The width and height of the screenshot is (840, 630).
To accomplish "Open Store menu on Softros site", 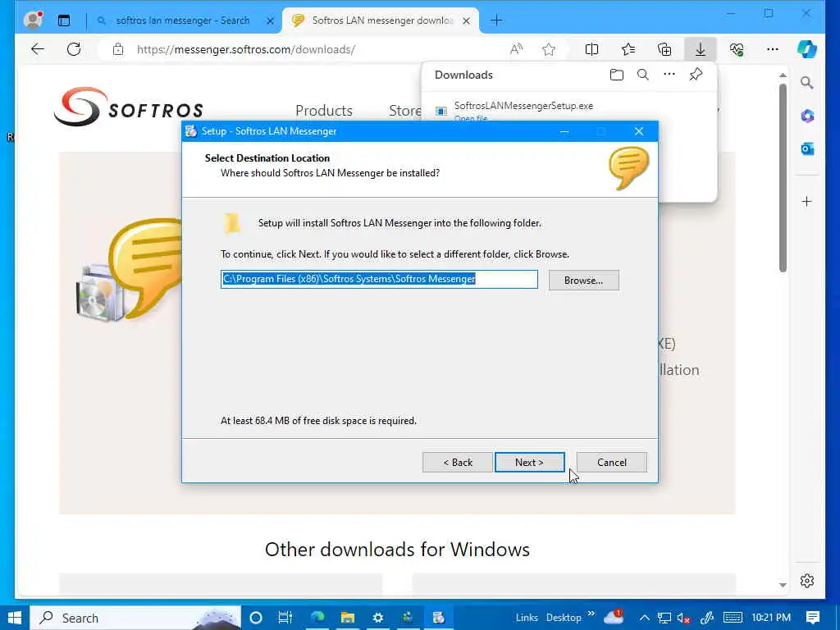I will [405, 111].
